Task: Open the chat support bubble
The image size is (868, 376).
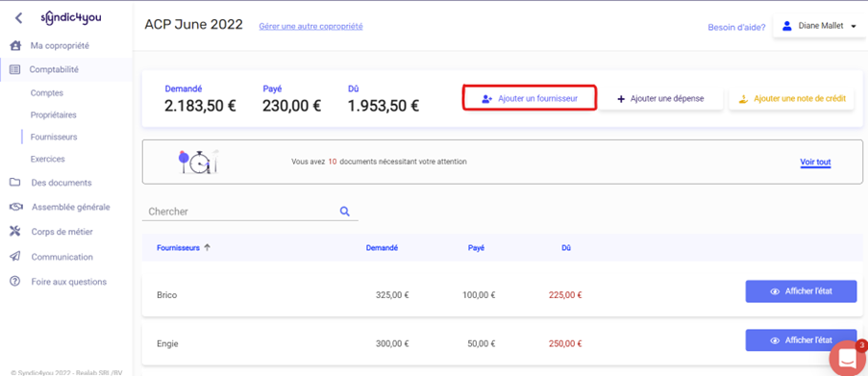Action: (x=847, y=358)
